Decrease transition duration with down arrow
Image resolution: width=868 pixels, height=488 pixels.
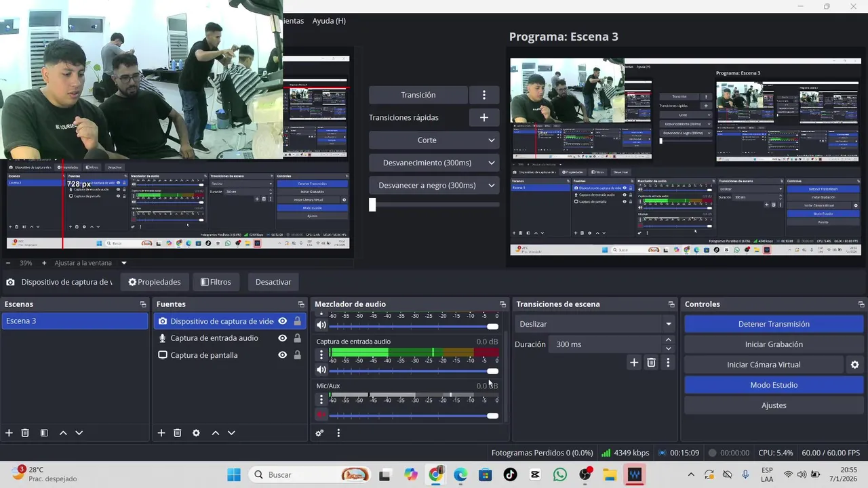point(669,348)
